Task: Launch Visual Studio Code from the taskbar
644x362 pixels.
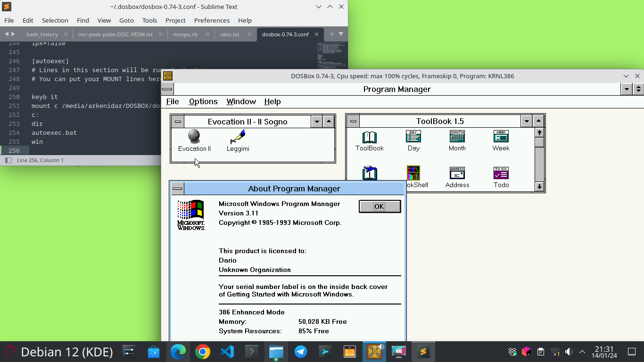Action: click(227, 352)
